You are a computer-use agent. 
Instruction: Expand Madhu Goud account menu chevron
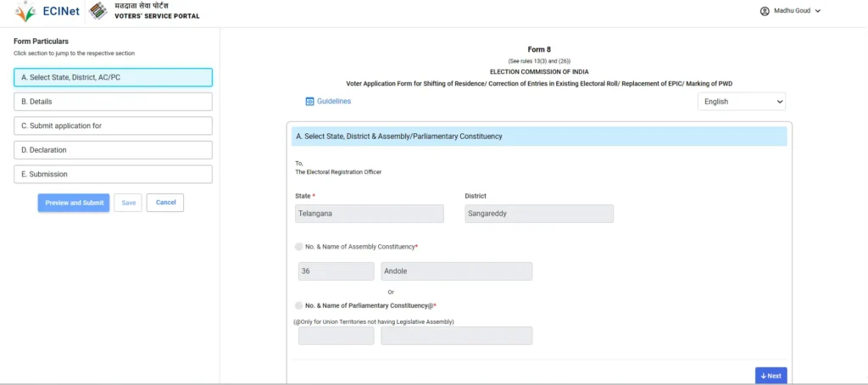click(818, 11)
